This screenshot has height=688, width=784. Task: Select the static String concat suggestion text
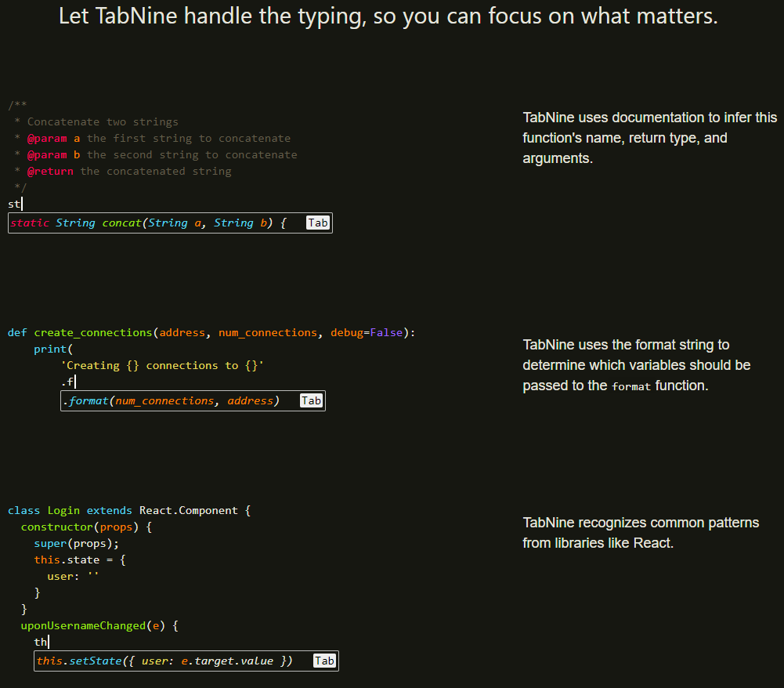pyautogui.click(x=149, y=223)
